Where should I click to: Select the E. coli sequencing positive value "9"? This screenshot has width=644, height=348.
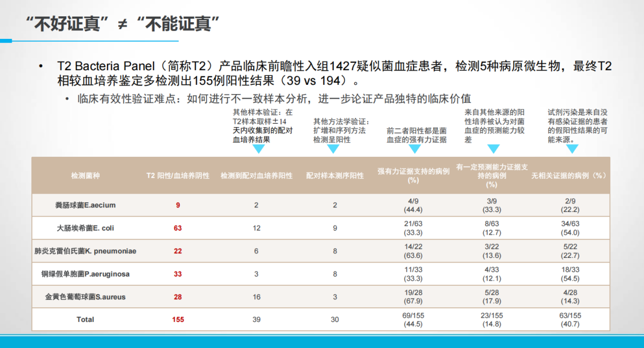[335, 228]
